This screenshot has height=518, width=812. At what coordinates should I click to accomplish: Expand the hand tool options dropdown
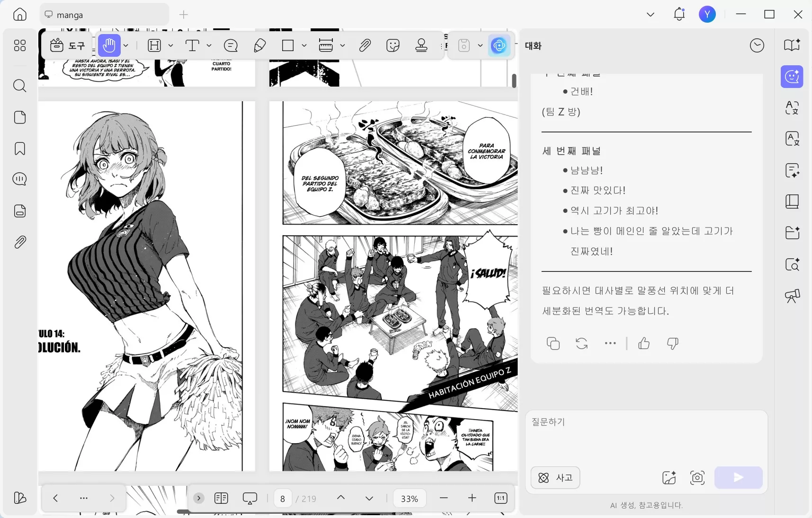tap(126, 45)
